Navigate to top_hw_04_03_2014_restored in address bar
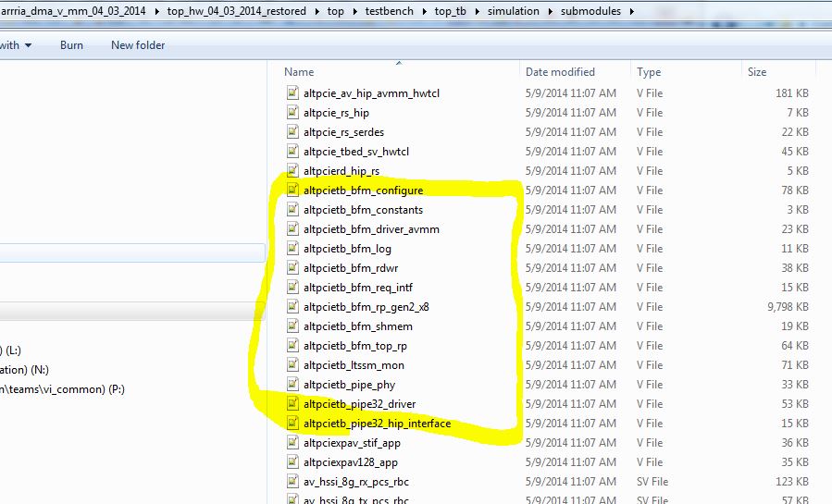 pyautogui.click(x=241, y=12)
